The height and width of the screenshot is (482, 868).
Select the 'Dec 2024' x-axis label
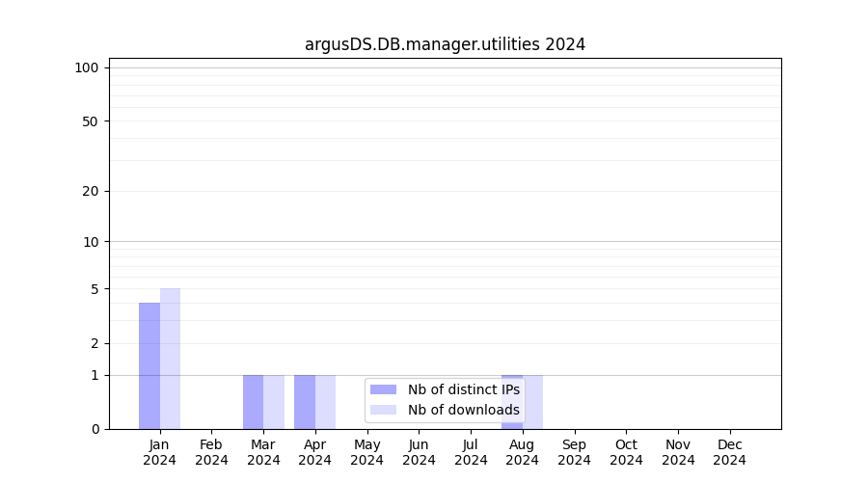pos(729,452)
